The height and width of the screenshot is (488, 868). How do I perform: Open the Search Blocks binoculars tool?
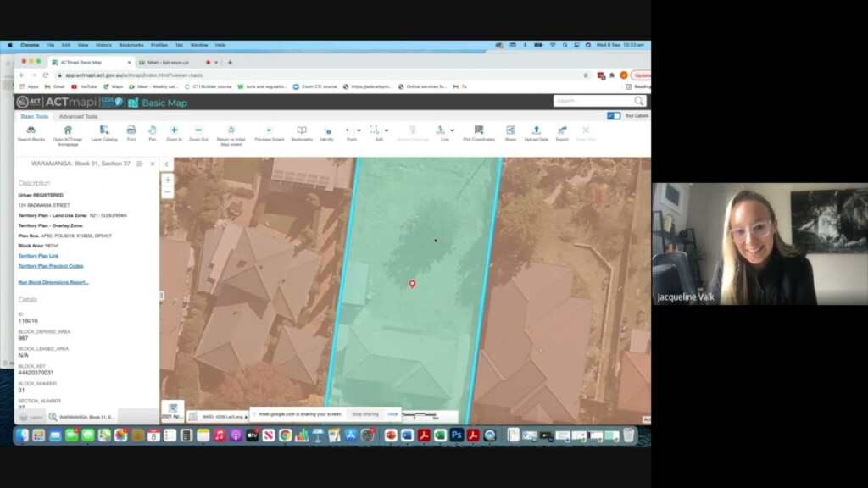coord(31,133)
